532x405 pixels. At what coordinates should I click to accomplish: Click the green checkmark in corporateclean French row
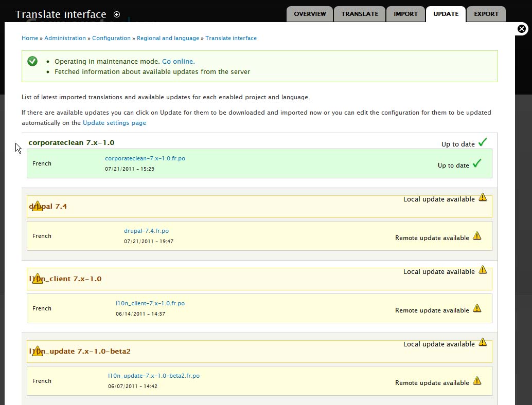pyautogui.click(x=477, y=163)
